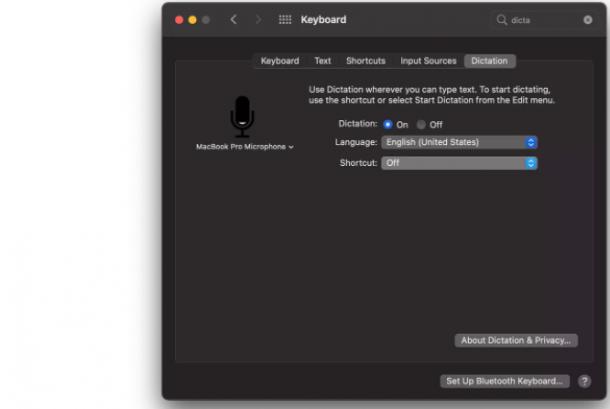Click the back navigation arrow
This screenshot has height=409, width=610.
pyautogui.click(x=233, y=19)
